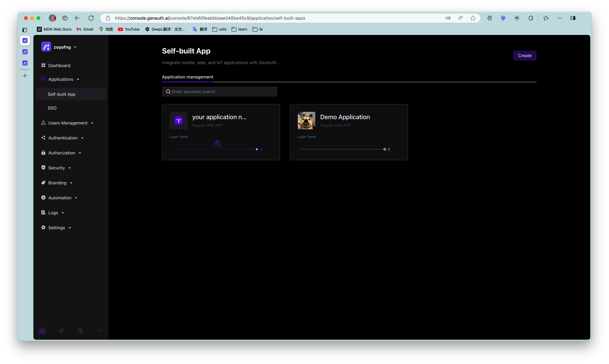The width and height of the screenshot is (609, 364).
Task: Open the YouTube bookmark
Action: (x=129, y=29)
